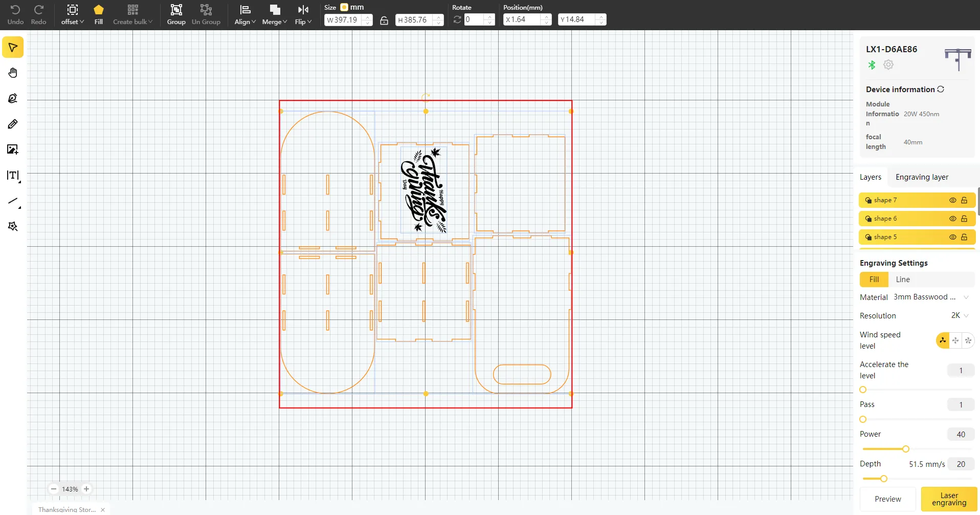
Task: Open the Flip dropdown menu
Action: pyautogui.click(x=303, y=14)
